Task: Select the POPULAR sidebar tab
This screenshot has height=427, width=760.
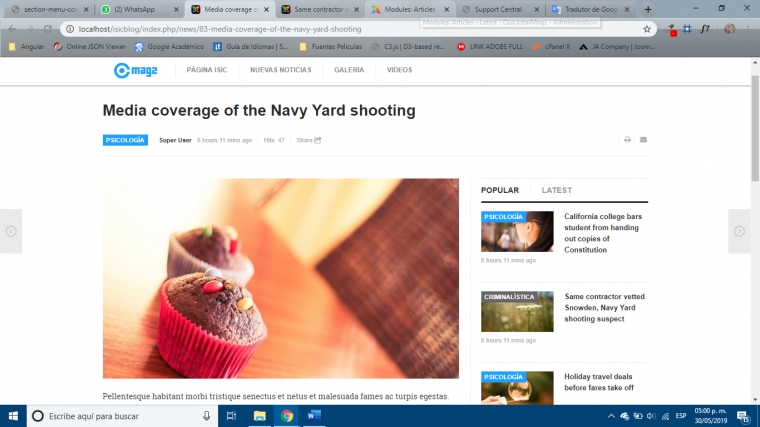Action: pos(500,190)
